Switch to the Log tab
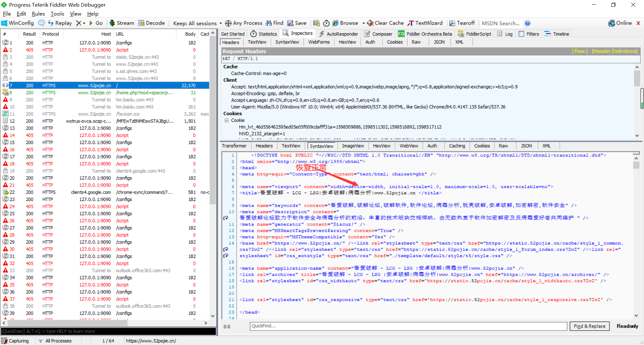 [505, 34]
